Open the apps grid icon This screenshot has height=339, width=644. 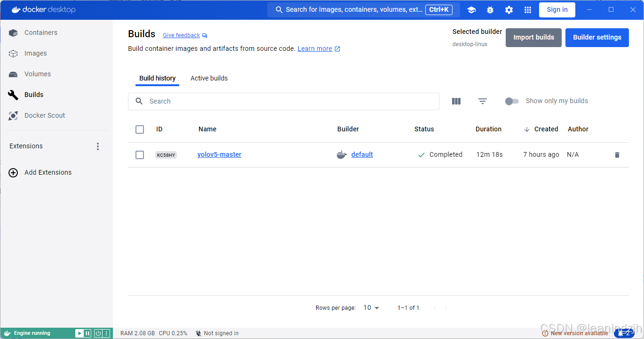click(x=528, y=10)
